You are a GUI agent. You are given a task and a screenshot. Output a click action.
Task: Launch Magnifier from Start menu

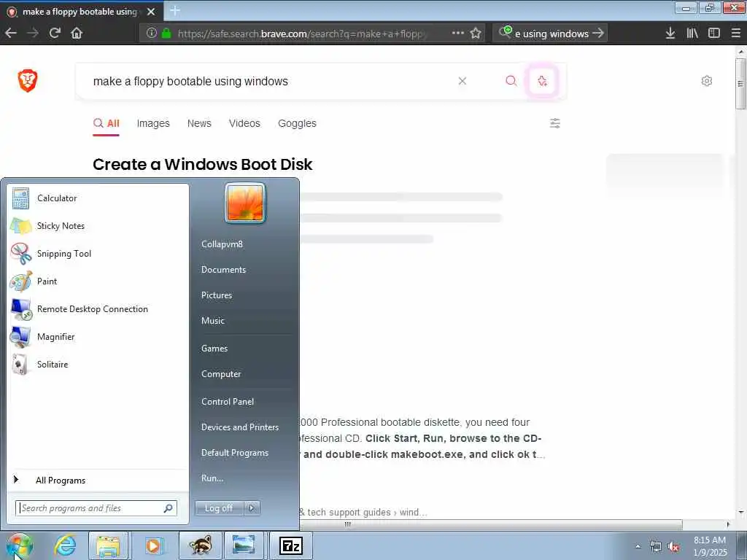tap(98, 336)
